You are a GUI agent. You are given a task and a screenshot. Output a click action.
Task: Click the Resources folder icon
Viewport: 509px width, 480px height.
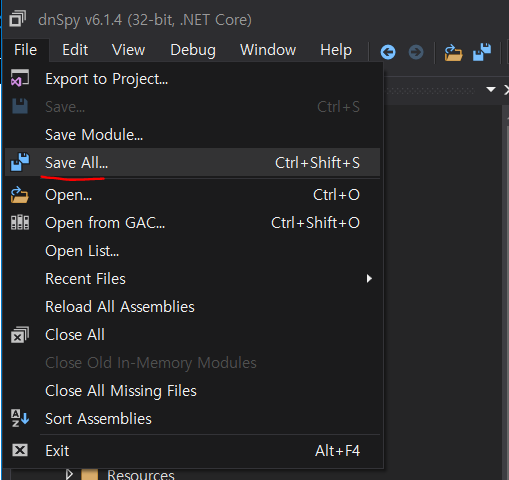[x=90, y=475]
